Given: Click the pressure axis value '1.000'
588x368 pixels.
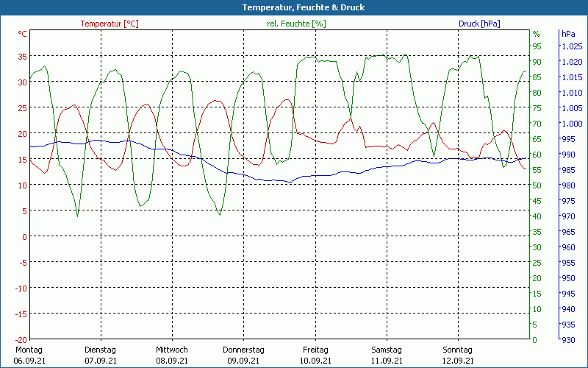Looking at the screenshot, I should click(x=572, y=124).
